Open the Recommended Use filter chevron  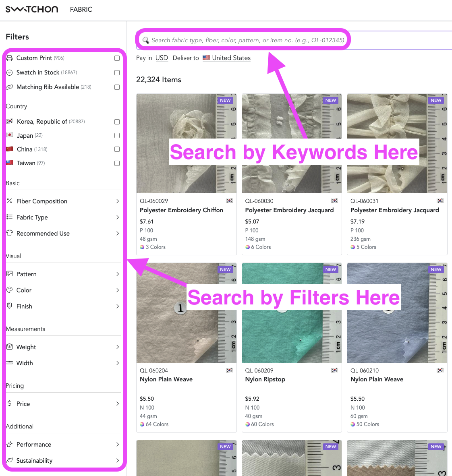point(118,234)
